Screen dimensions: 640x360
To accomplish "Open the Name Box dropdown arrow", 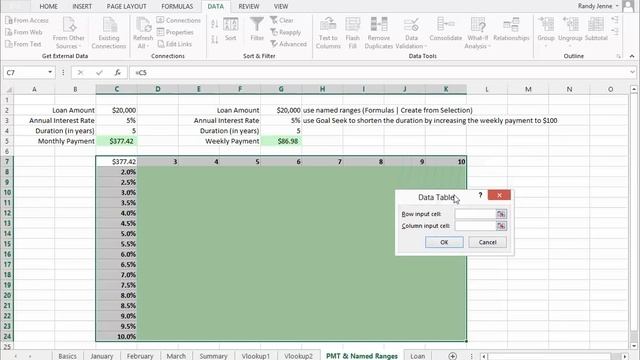I will coord(50,72).
